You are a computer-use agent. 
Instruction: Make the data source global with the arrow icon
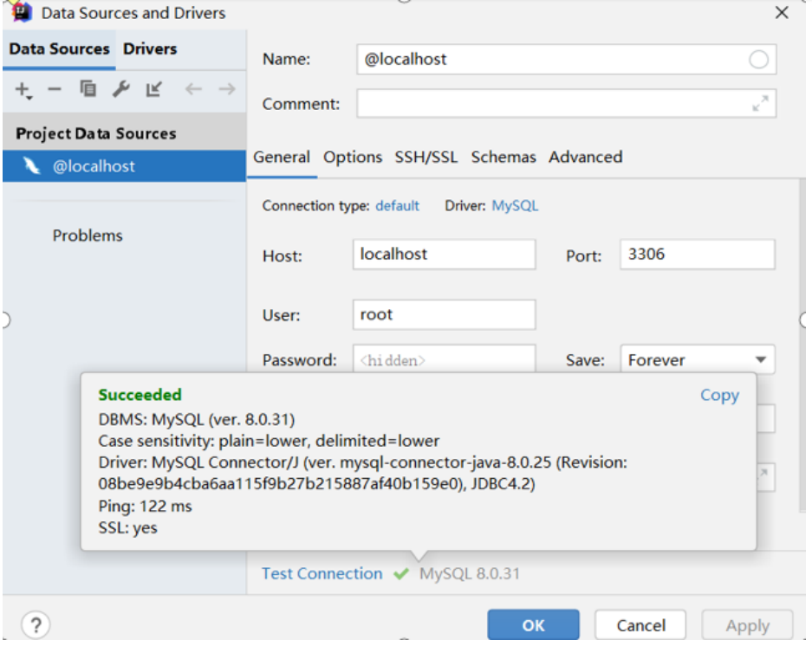(x=153, y=89)
